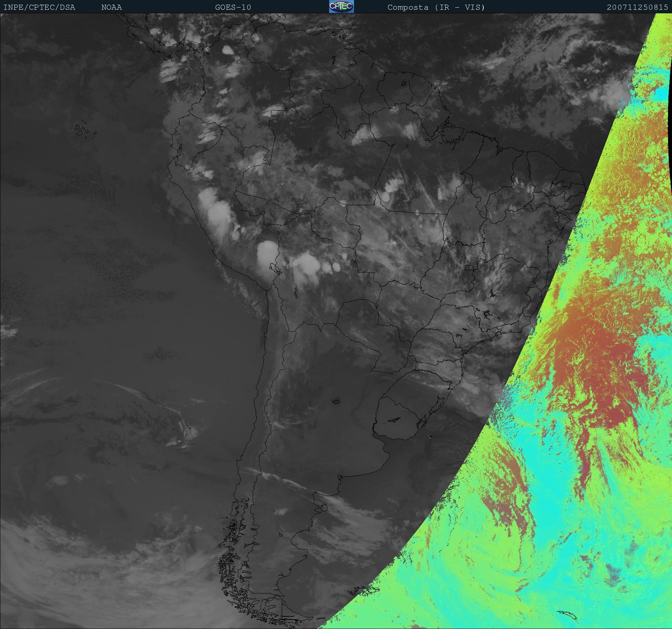Click the CPTEC logo in the header
672x629 pixels.
[341, 6]
